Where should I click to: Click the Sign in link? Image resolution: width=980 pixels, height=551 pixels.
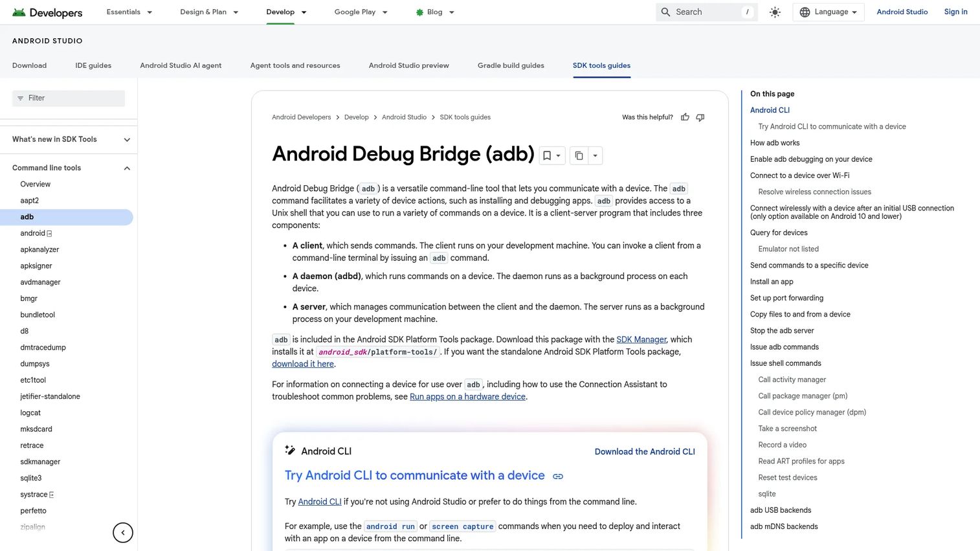[955, 12]
